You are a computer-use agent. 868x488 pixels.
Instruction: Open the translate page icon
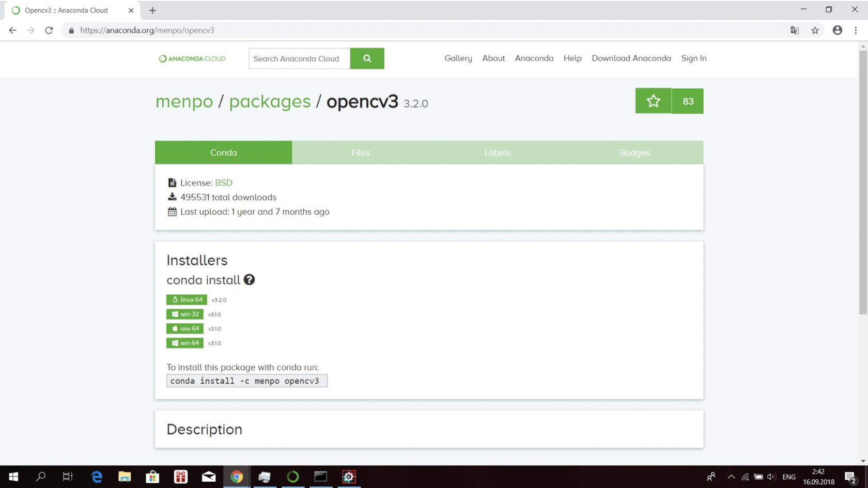795,30
